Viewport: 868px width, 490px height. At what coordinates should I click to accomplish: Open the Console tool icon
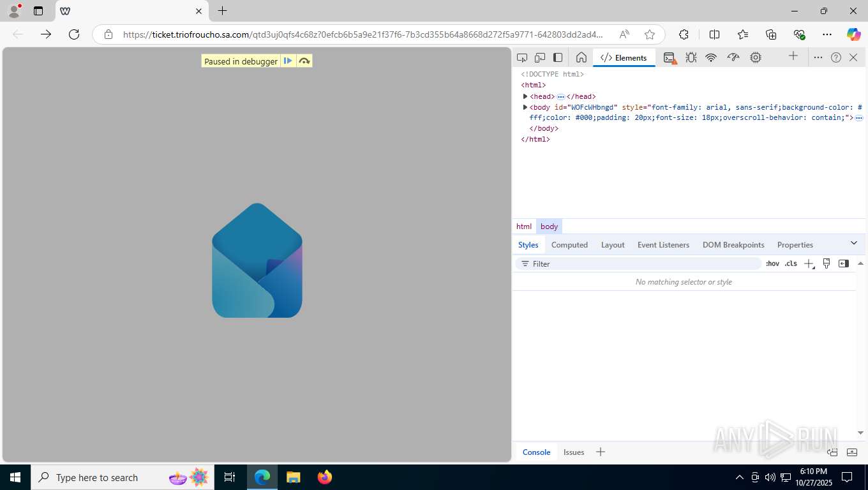click(670, 57)
